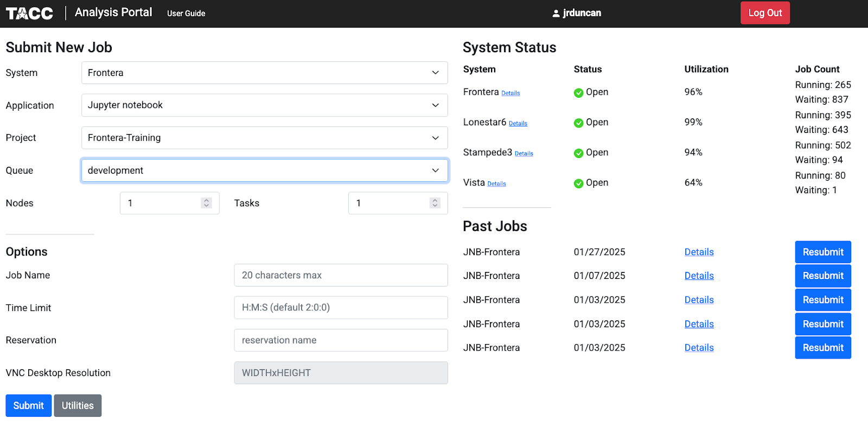Click the Frontera utilization value 96%
Screen dimensions: 868x426
pyautogui.click(x=693, y=92)
